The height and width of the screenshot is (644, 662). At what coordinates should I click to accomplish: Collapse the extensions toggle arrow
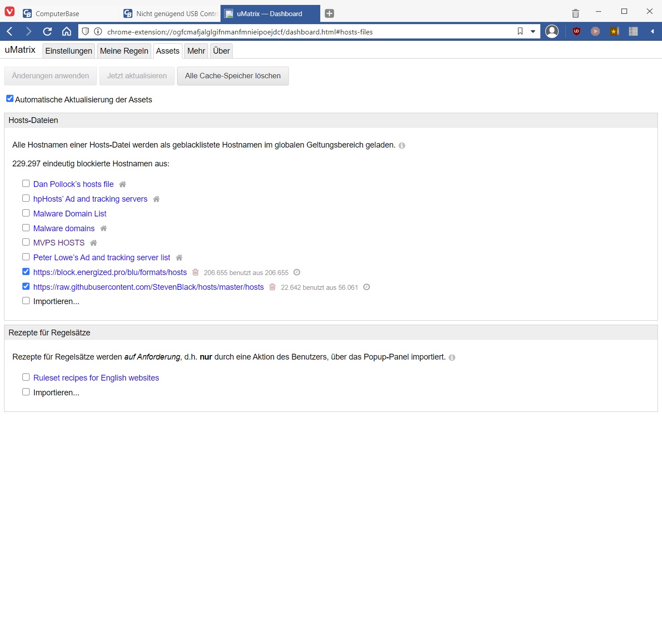(652, 31)
